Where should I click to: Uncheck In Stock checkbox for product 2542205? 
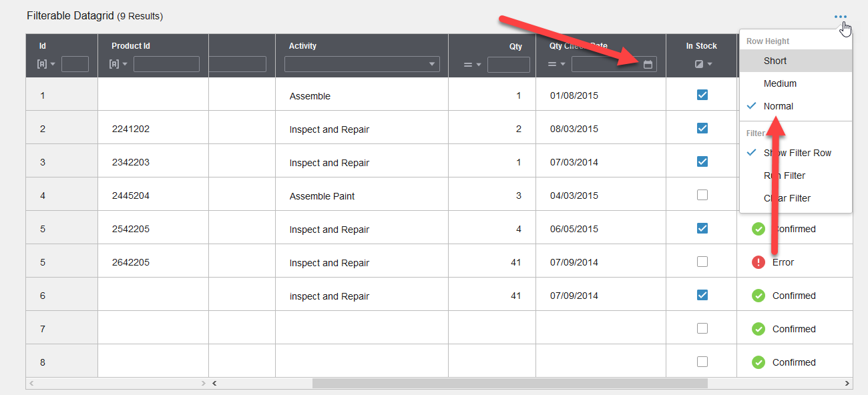[702, 228]
